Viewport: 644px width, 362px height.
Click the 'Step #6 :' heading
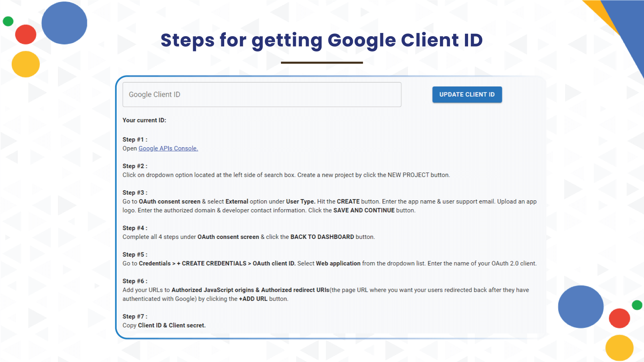point(135,281)
